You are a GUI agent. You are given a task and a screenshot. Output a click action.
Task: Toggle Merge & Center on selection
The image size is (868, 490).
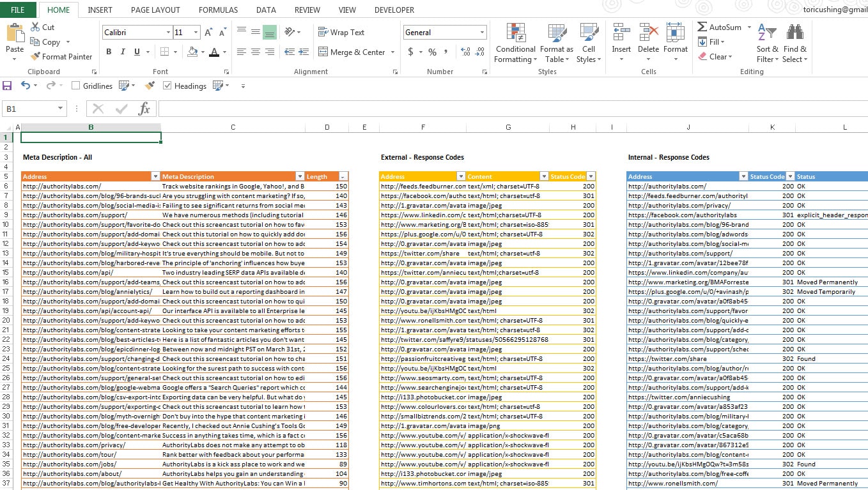(352, 52)
